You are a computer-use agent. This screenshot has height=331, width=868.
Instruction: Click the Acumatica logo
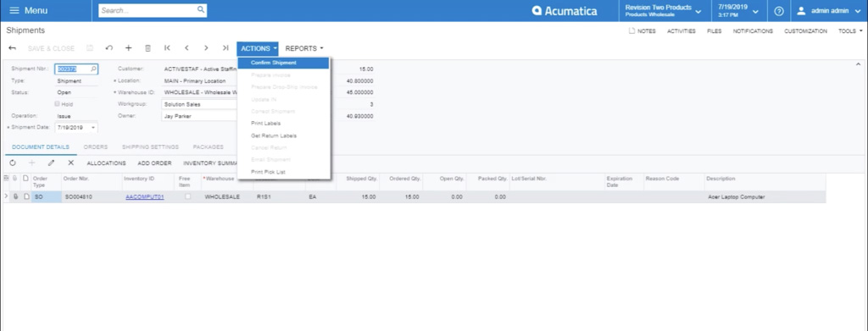click(x=564, y=10)
